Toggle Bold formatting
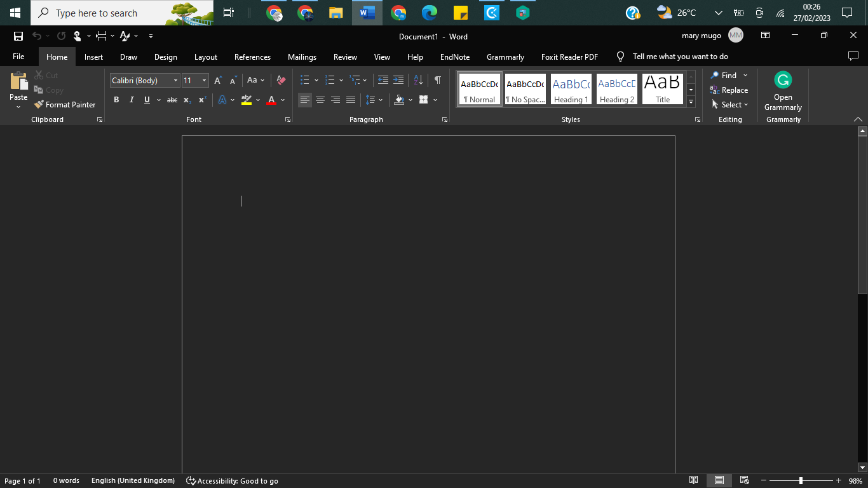This screenshot has height=488, width=868. point(116,100)
